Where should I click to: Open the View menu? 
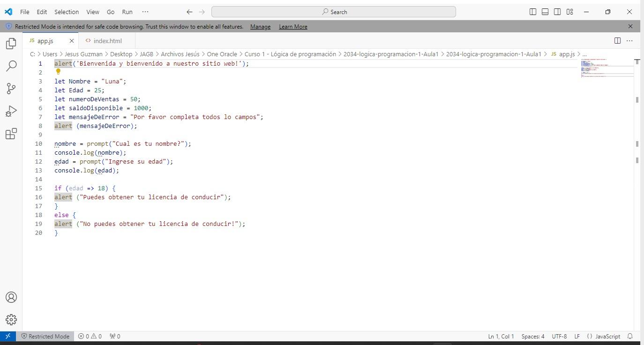pyautogui.click(x=93, y=12)
